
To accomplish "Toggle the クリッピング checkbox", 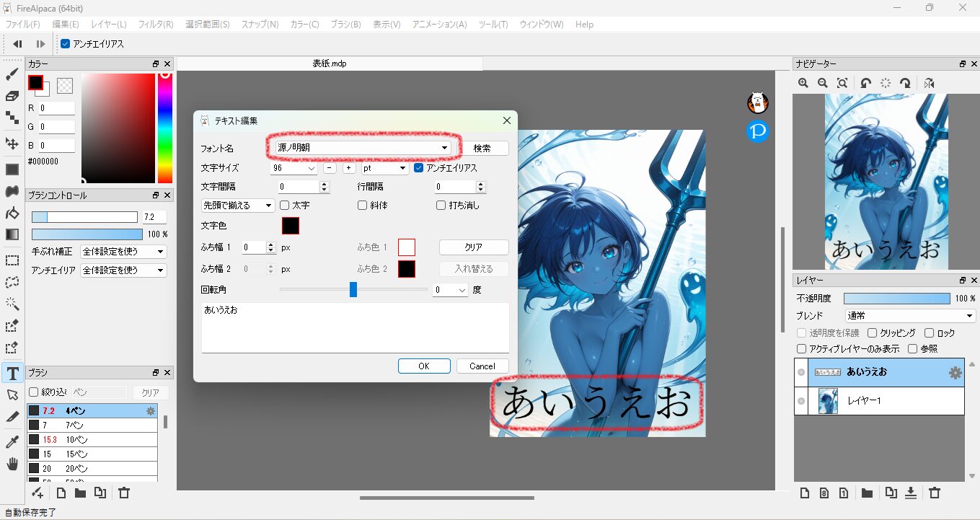I will (872, 333).
